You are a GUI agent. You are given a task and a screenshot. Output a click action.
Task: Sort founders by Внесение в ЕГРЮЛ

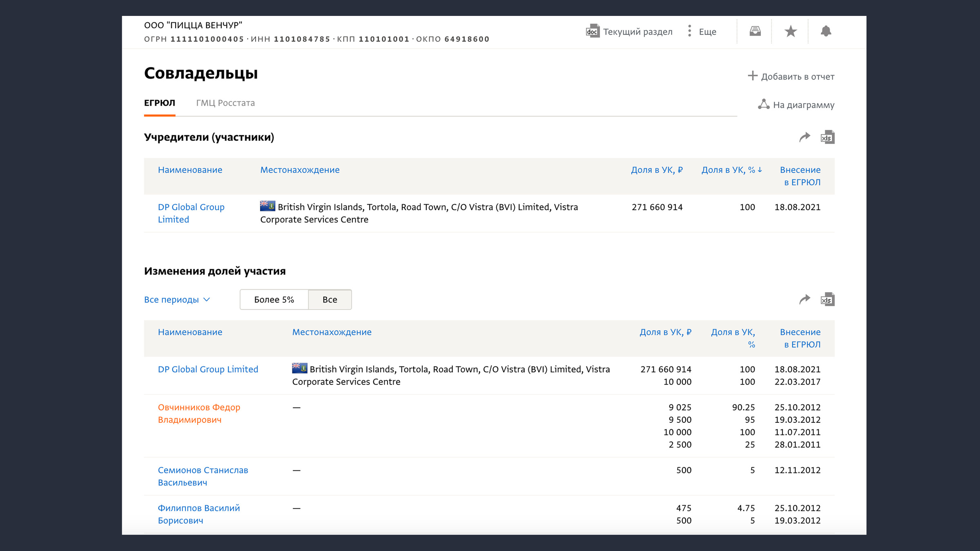point(800,176)
